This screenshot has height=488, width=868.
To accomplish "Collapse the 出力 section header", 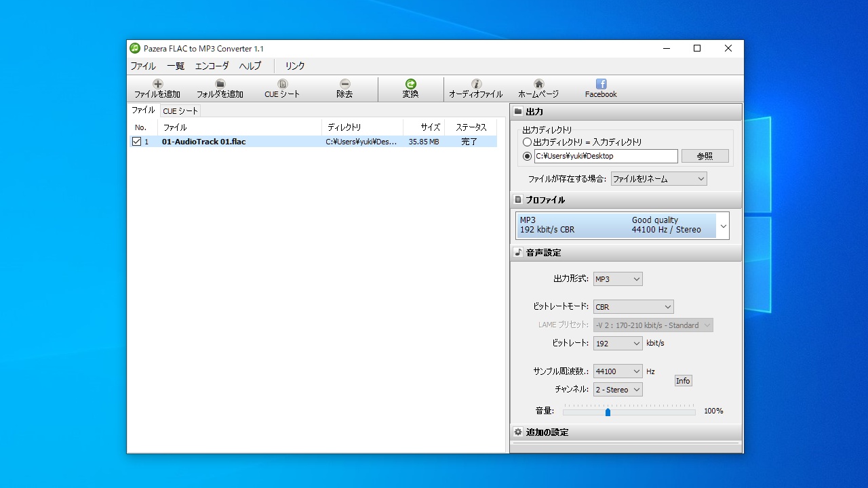I will pyautogui.click(x=626, y=112).
